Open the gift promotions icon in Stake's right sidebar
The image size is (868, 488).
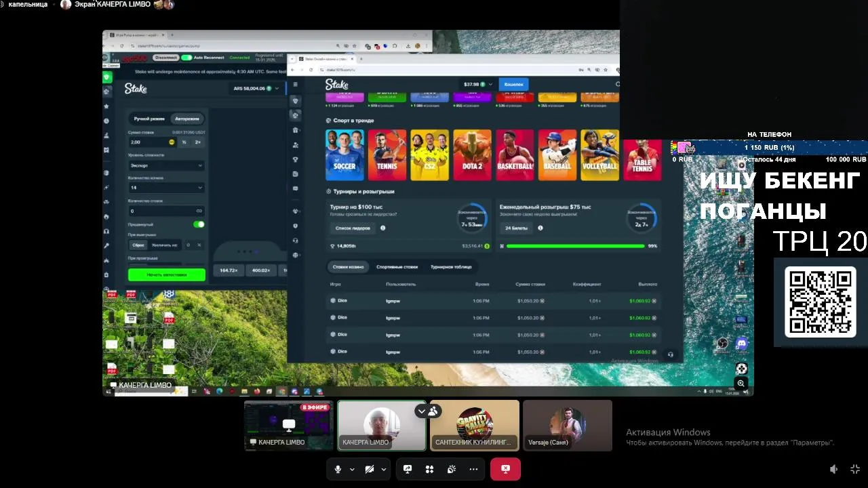pyautogui.click(x=295, y=130)
